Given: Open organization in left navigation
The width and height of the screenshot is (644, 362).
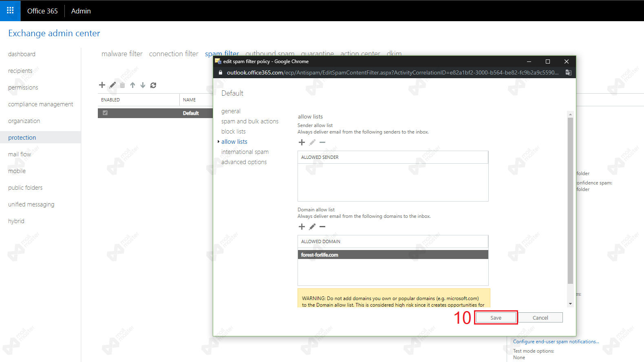Looking at the screenshot, I should point(24,121).
